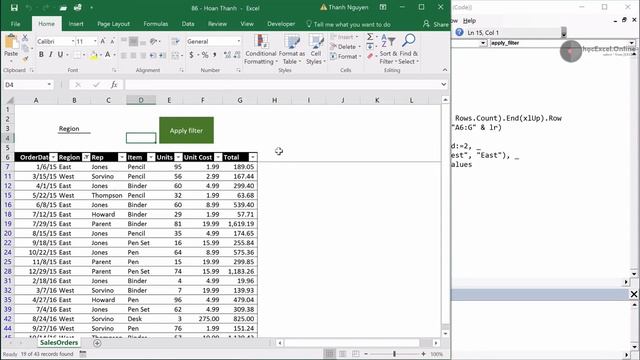The image size is (640, 360).
Task: Collapse the ribbon with chevron
Action: [444, 70]
